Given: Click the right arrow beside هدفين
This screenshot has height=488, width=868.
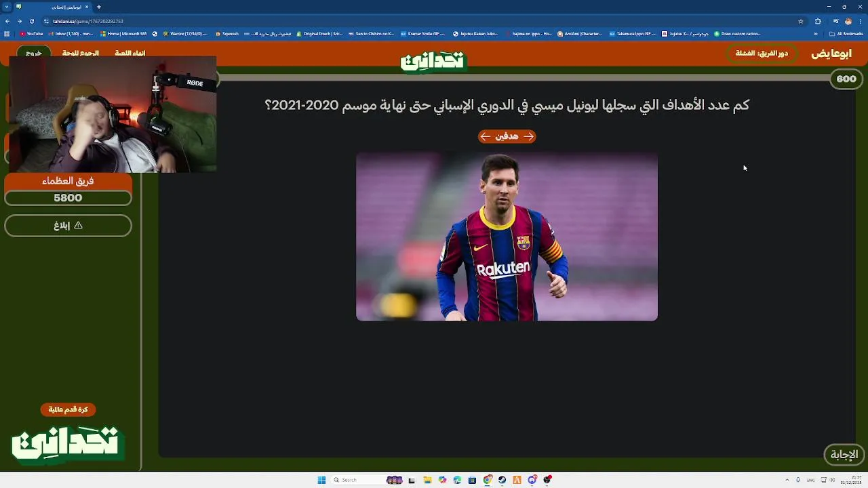Looking at the screenshot, I should [x=529, y=136].
